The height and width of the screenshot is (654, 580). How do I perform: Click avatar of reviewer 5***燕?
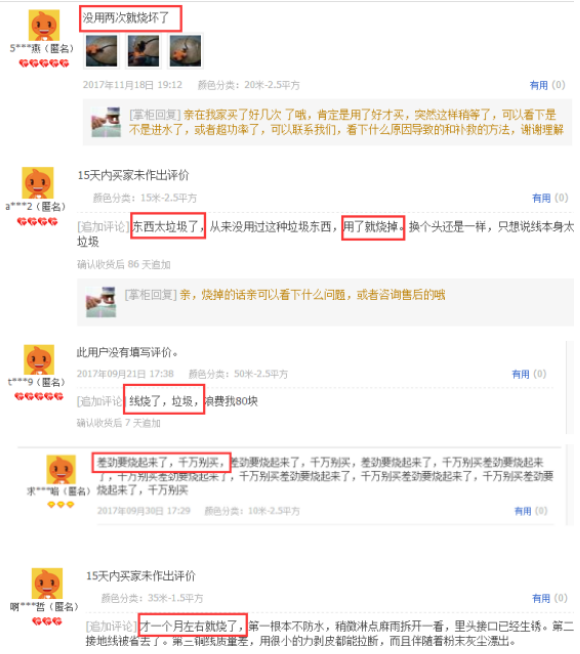(44, 25)
